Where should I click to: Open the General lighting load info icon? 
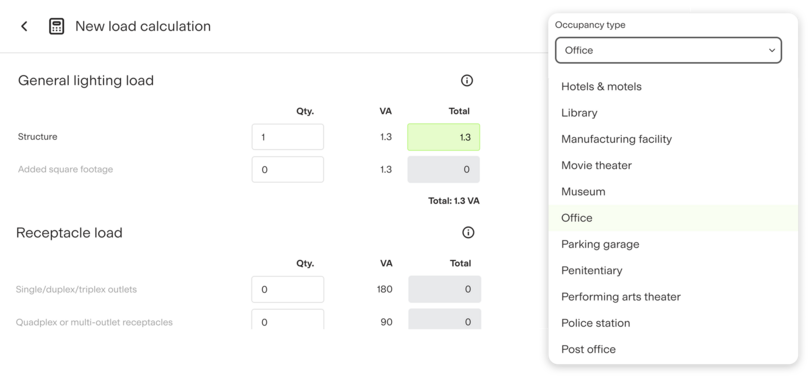coord(467,80)
